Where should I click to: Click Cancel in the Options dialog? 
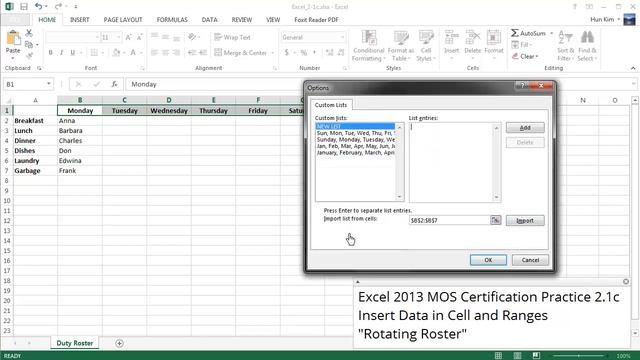coord(530,260)
